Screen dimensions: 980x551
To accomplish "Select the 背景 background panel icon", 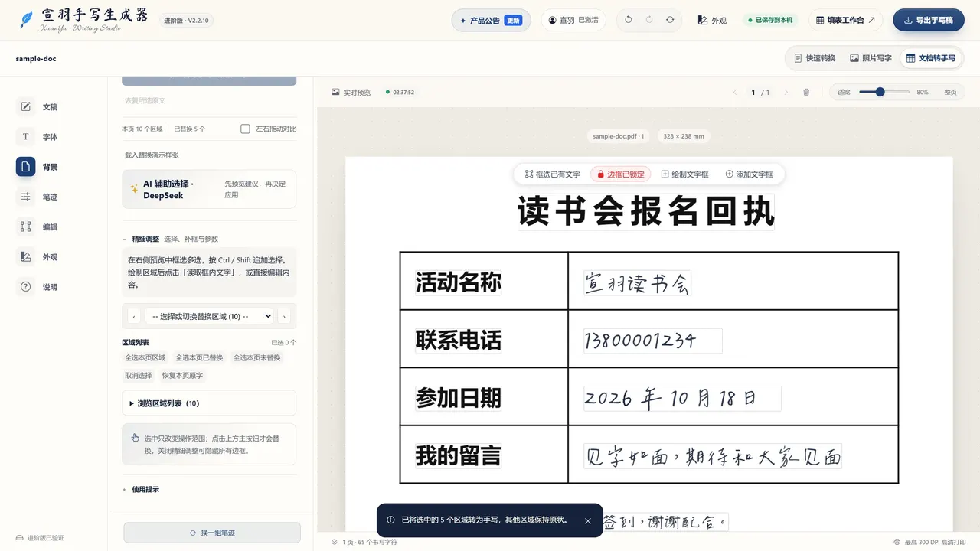I will pos(25,167).
